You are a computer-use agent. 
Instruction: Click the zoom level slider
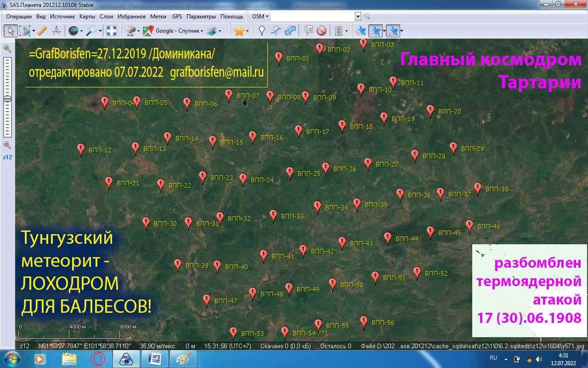coord(7,99)
